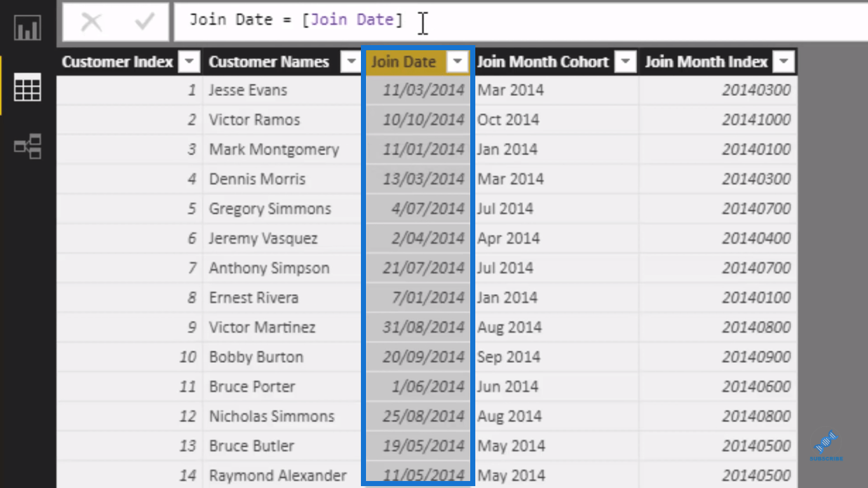This screenshot has height=488, width=868.
Task: Select the Victor Ramos name cell
Action: click(x=281, y=119)
